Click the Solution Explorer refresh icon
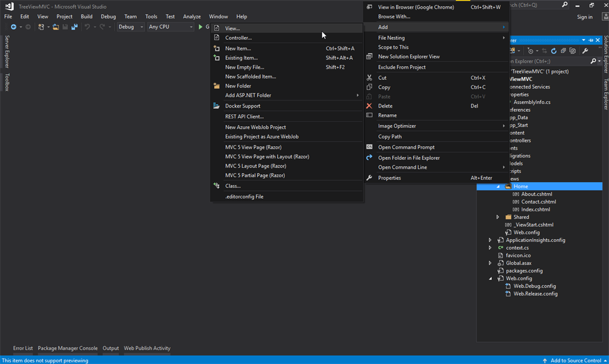The width and height of the screenshot is (609, 364). tap(554, 51)
